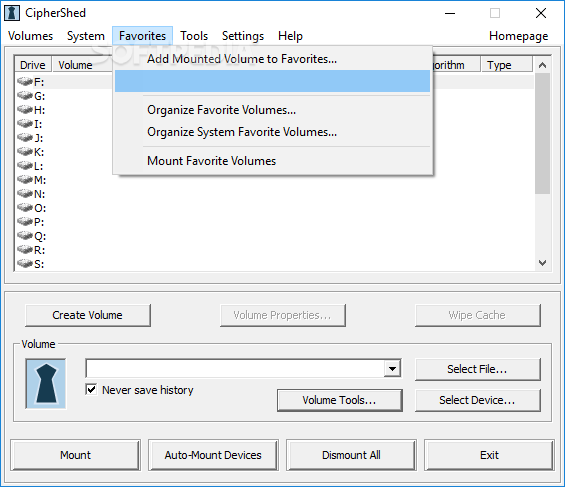
Task: Click the Volume column header
Action: coord(82,65)
